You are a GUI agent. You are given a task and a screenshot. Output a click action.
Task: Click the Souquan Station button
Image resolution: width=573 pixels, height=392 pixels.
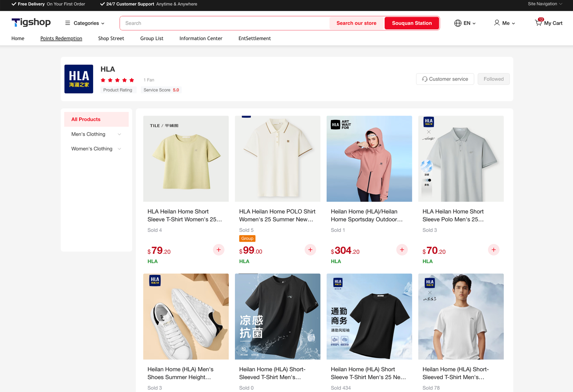[x=411, y=23]
